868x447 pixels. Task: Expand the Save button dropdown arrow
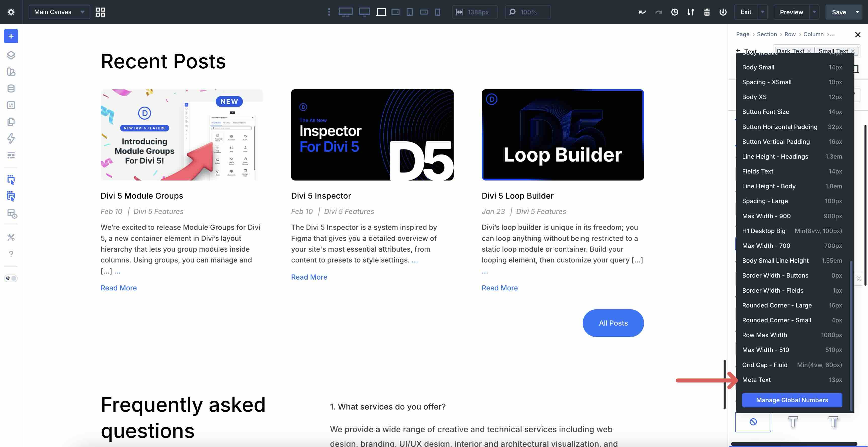click(x=857, y=12)
